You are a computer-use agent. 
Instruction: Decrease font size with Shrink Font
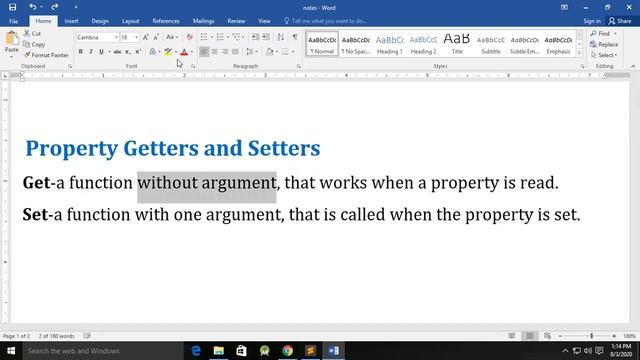pos(156,37)
